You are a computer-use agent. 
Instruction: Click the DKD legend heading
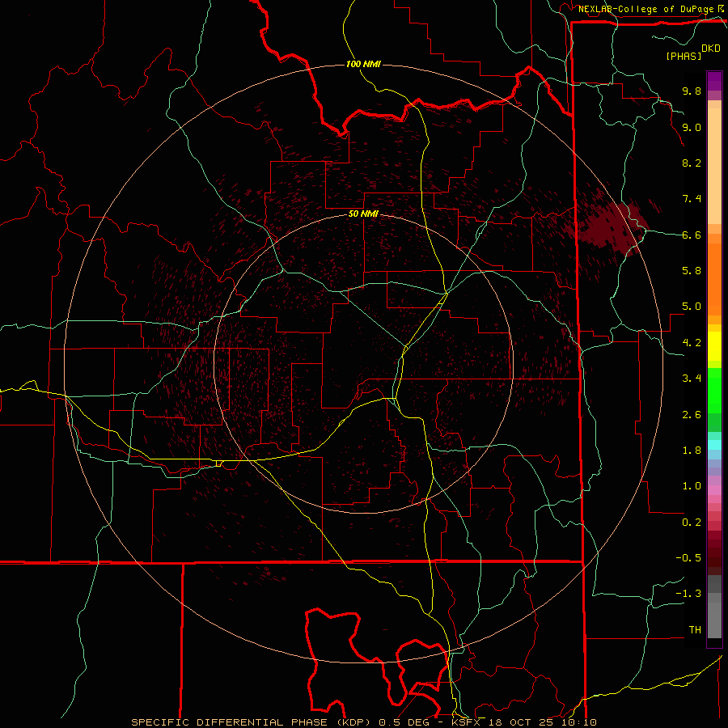711,49
